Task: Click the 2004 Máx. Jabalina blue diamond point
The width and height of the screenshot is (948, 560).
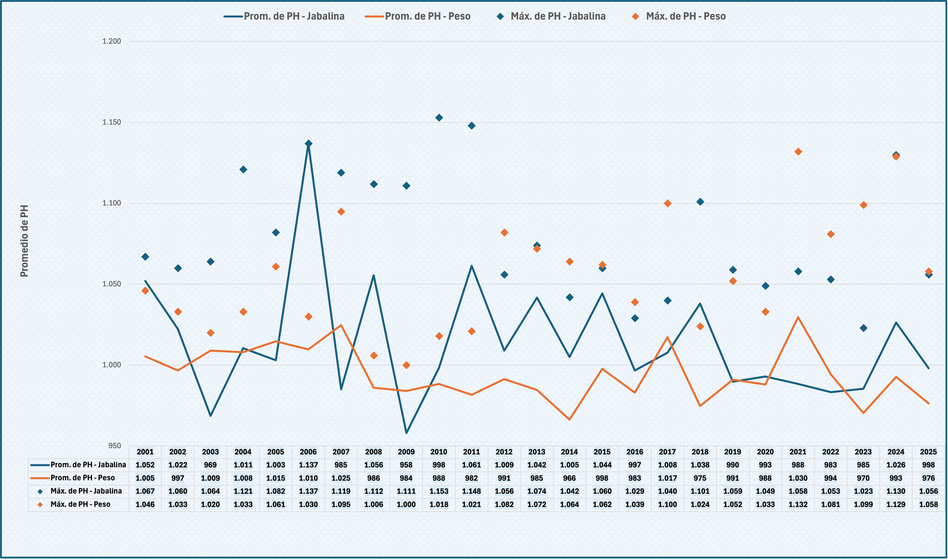Action: pyautogui.click(x=243, y=169)
